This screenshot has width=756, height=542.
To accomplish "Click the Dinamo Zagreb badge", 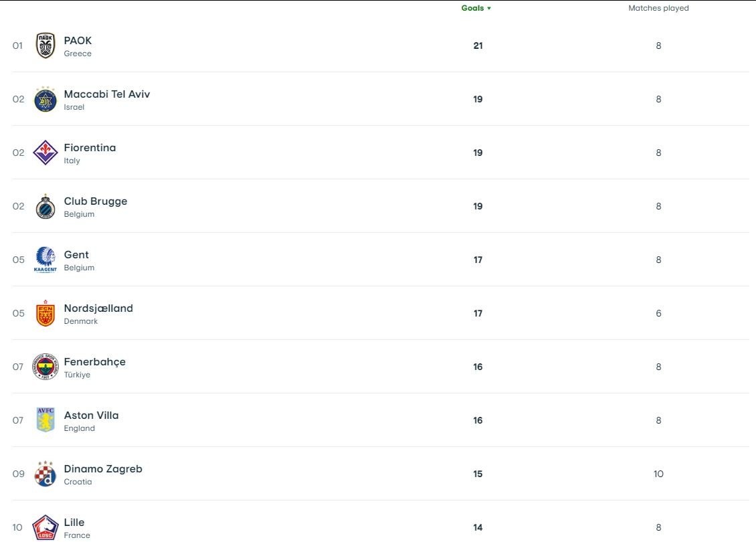I will pyautogui.click(x=45, y=474).
